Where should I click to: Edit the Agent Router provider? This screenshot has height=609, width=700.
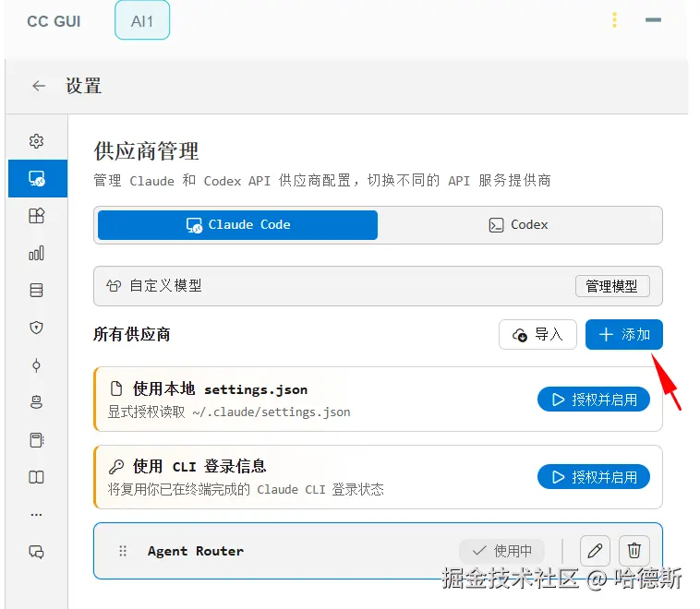click(595, 551)
